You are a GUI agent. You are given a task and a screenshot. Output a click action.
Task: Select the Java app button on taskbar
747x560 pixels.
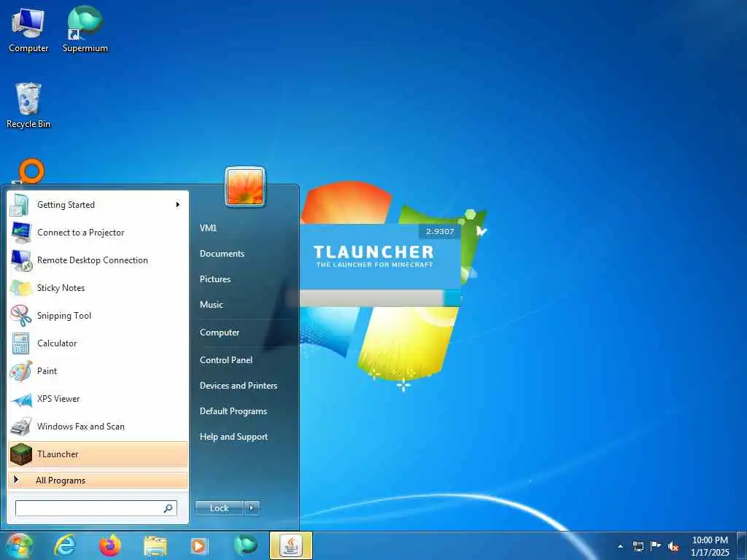point(290,545)
